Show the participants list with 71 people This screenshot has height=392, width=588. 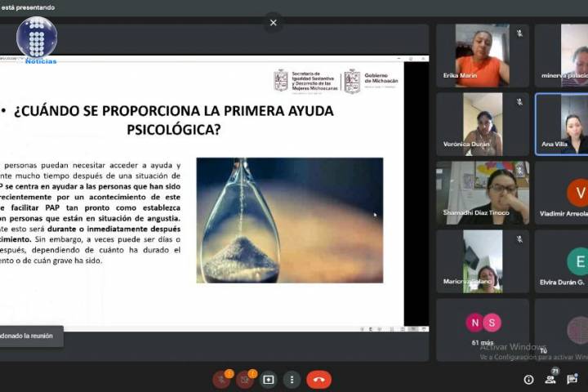(551, 379)
